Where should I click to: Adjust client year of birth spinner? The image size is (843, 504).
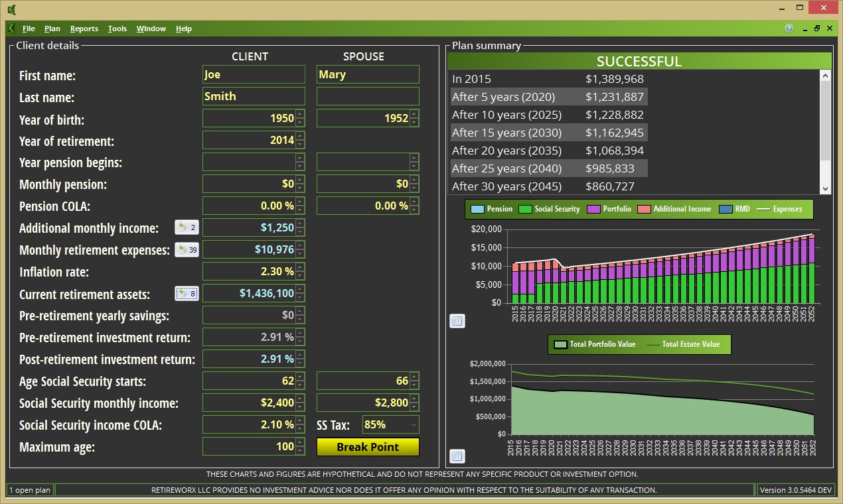pyautogui.click(x=300, y=118)
